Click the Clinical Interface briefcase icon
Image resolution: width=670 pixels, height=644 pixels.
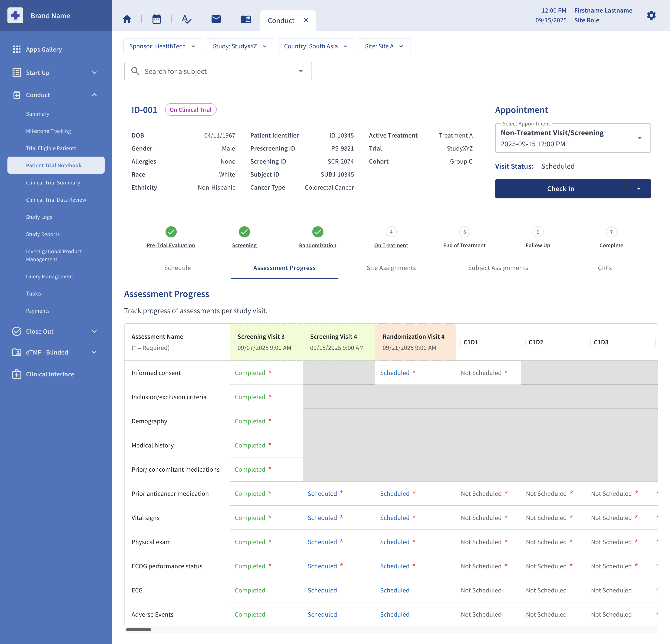[x=17, y=374]
